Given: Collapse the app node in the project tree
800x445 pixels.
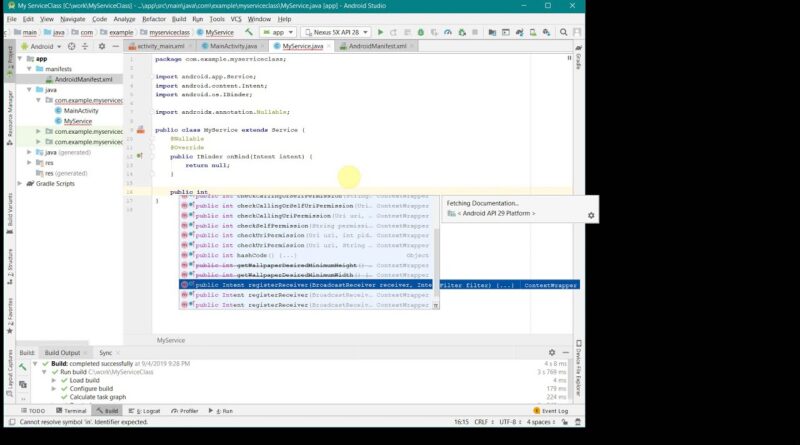Looking at the screenshot, I should pyautogui.click(x=20, y=59).
